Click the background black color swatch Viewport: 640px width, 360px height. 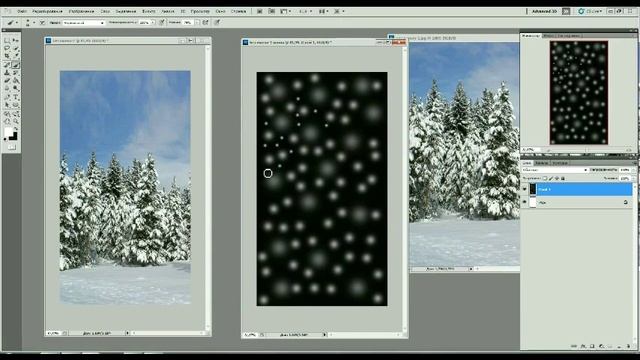[14, 136]
